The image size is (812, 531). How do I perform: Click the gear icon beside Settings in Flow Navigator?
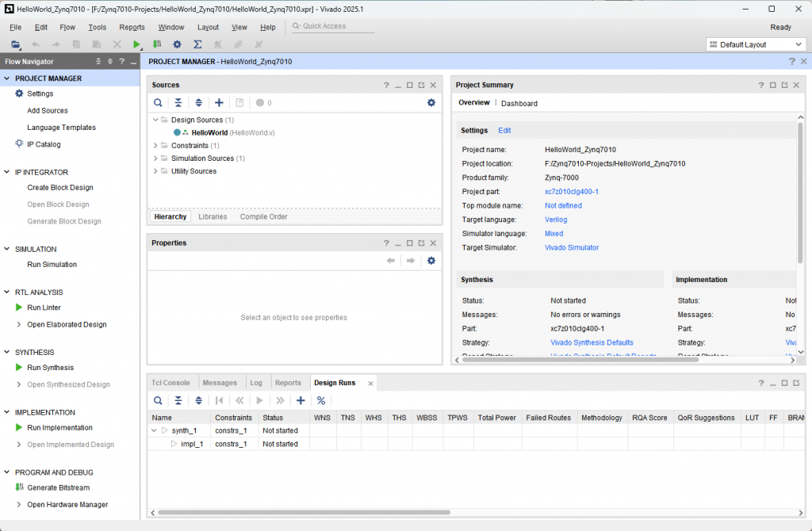(19, 94)
